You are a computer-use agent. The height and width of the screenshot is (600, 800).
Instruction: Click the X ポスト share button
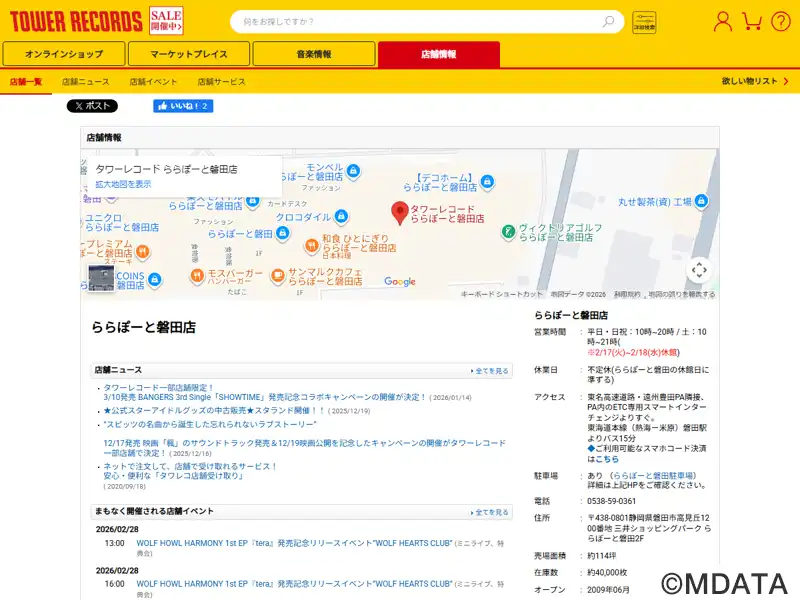[x=92, y=106]
